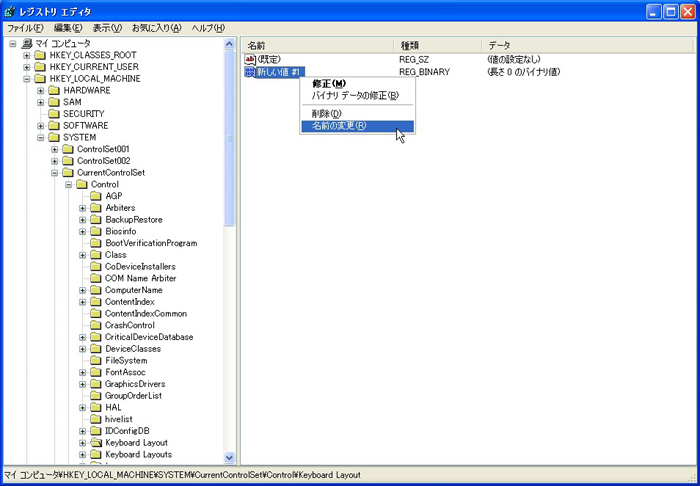Click the BackupRestore folder icon

click(96, 220)
